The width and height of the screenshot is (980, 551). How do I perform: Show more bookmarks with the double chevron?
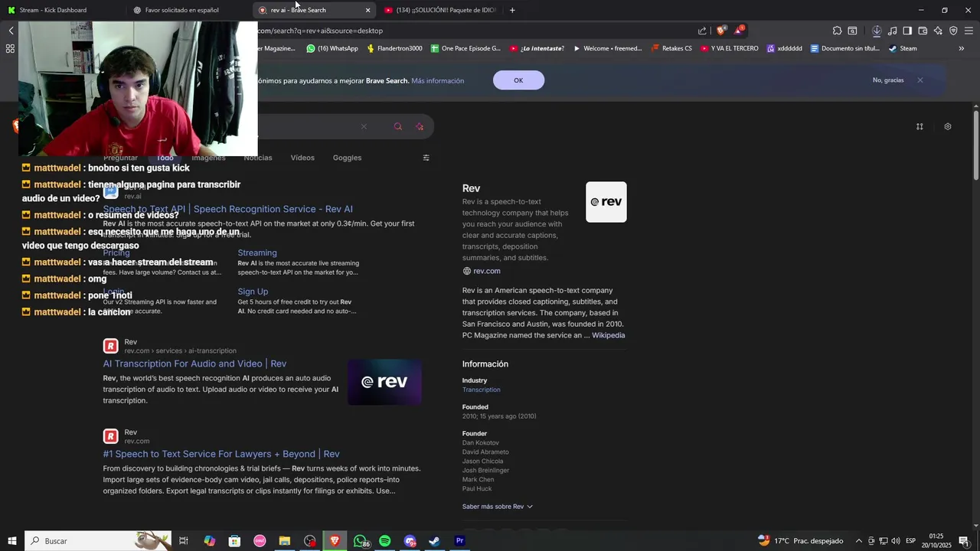click(962, 48)
